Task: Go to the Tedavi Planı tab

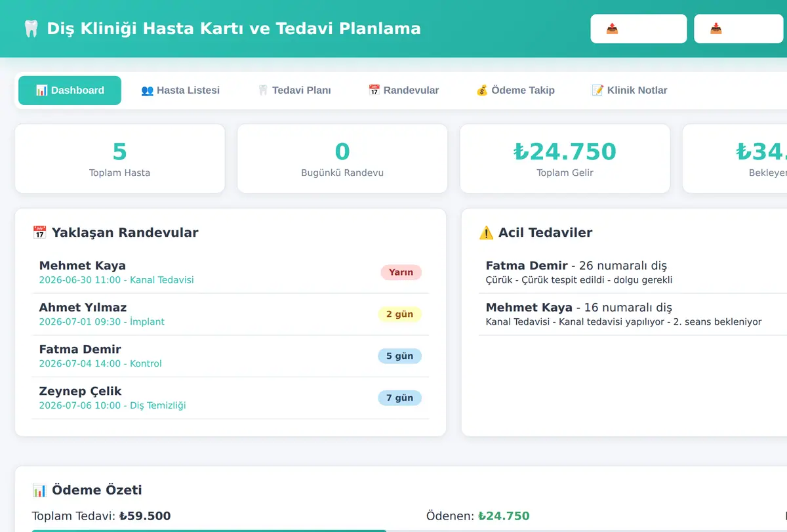Action: [294, 91]
